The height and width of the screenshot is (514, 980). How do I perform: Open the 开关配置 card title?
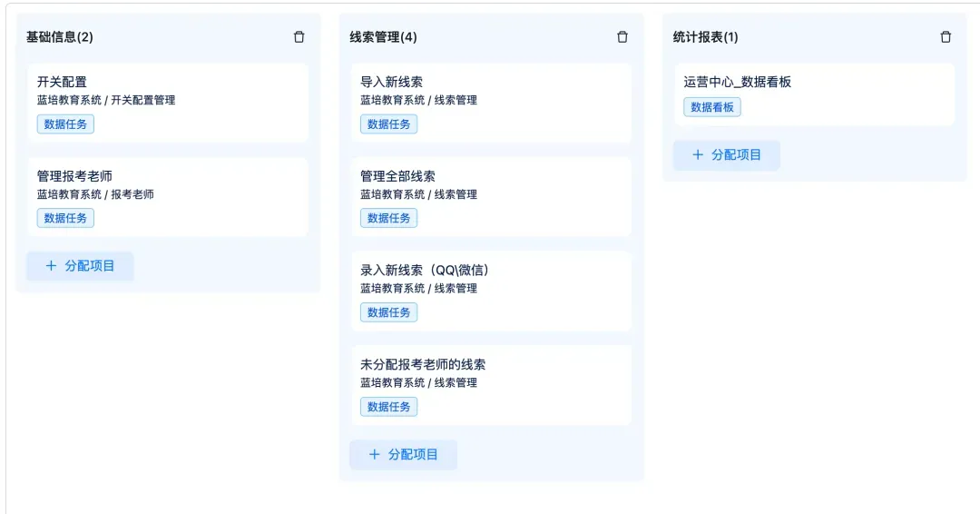[x=62, y=82]
